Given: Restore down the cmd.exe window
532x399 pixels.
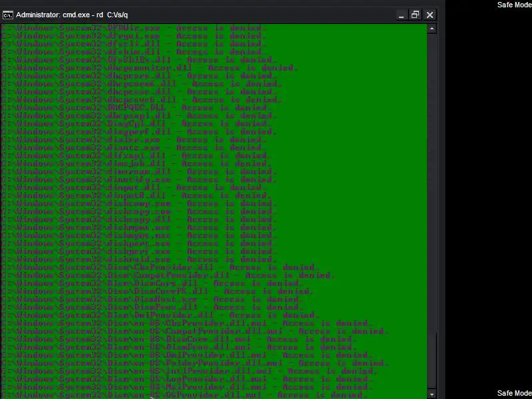Looking at the screenshot, I should (415, 15).
